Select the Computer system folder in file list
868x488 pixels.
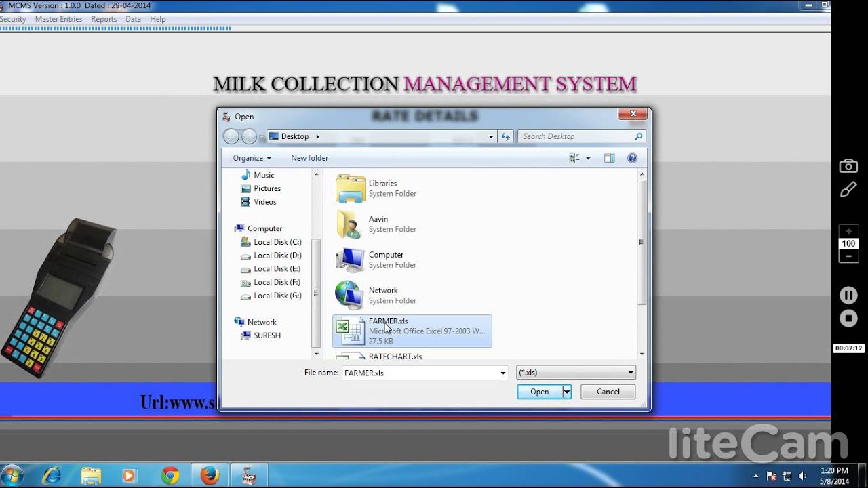point(412,260)
